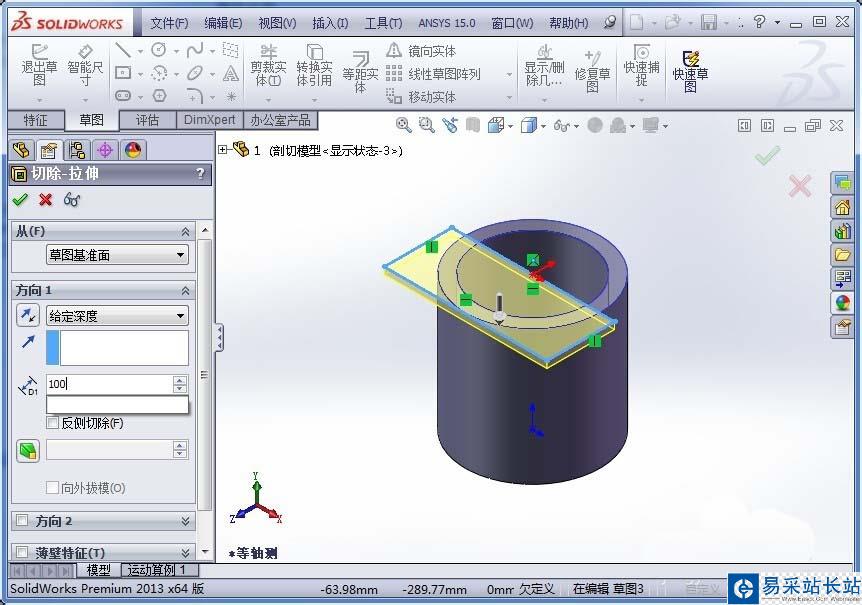The image size is (862, 605).
Task: Open the DisplayManager tab icon
Action: coord(133,149)
